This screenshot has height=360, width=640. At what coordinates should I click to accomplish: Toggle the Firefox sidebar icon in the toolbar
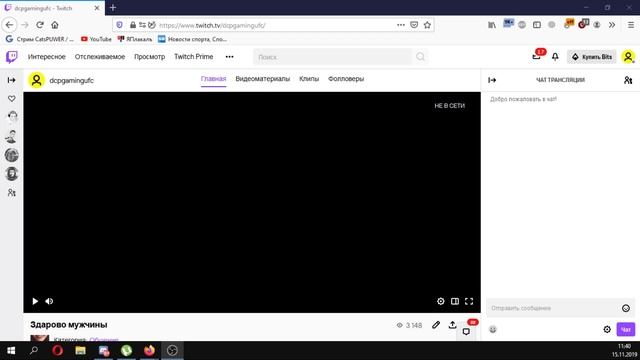[537, 25]
